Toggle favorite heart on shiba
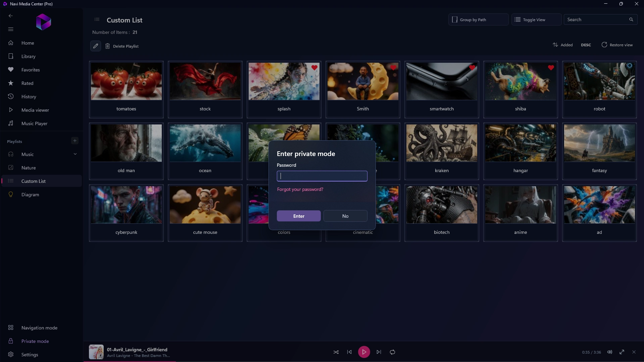644x362 pixels. (x=551, y=68)
